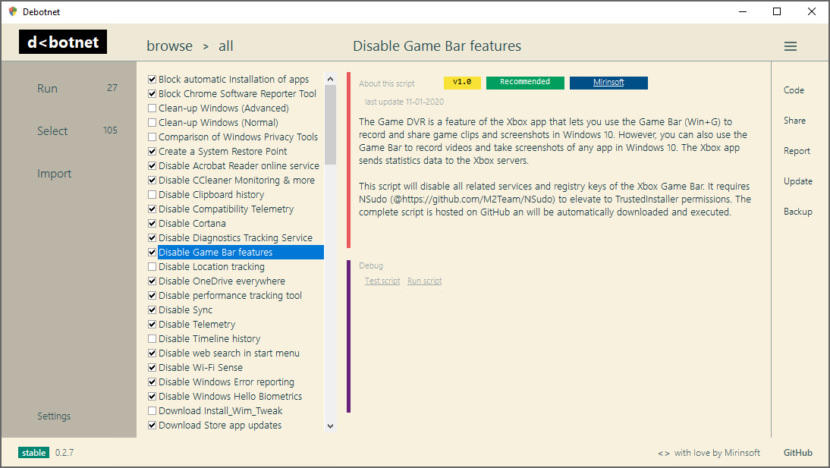The image size is (830, 468).
Task: Open the hamburger menu icon
Action: tap(790, 46)
